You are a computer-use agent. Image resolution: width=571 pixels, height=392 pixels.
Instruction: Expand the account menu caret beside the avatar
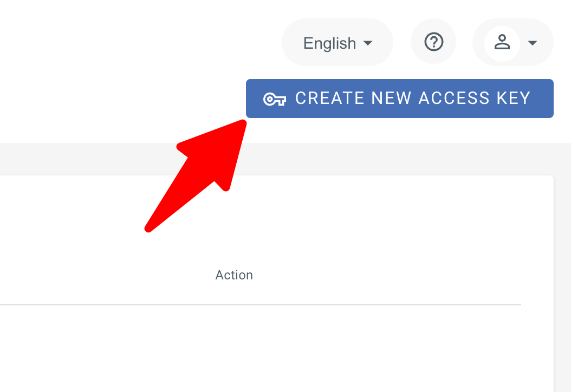(532, 43)
